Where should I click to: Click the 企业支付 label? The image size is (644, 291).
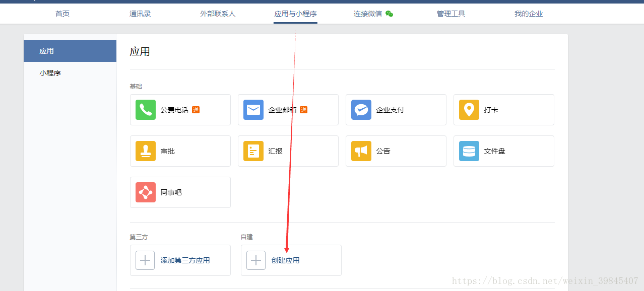click(390, 110)
